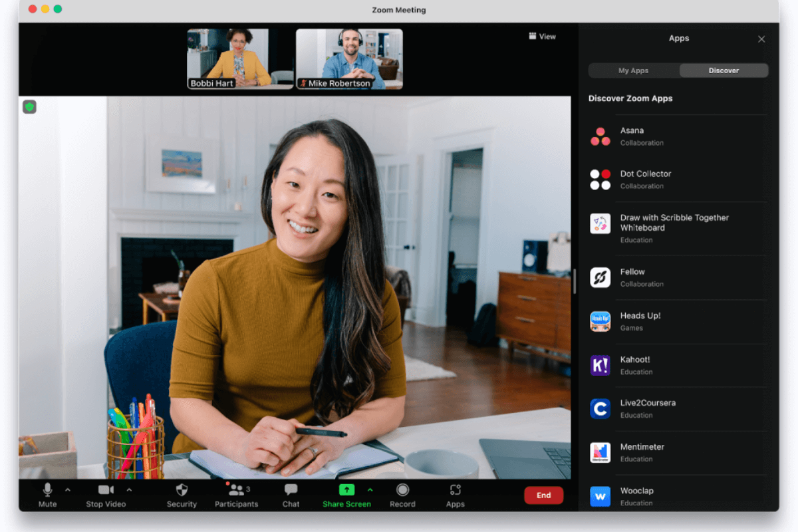Select the Kahoot! app icon
The width and height of the screenshot is (798, 532).
[x=600, y=365]
